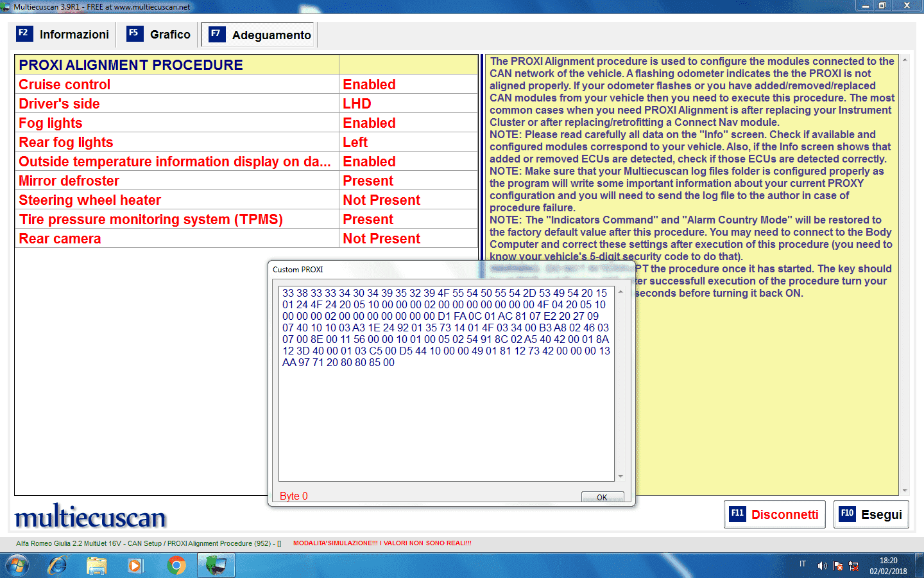Open the Informazioni tab
Image resolution: width=924 pixels, height=578 pixels.
click(63, 35)
